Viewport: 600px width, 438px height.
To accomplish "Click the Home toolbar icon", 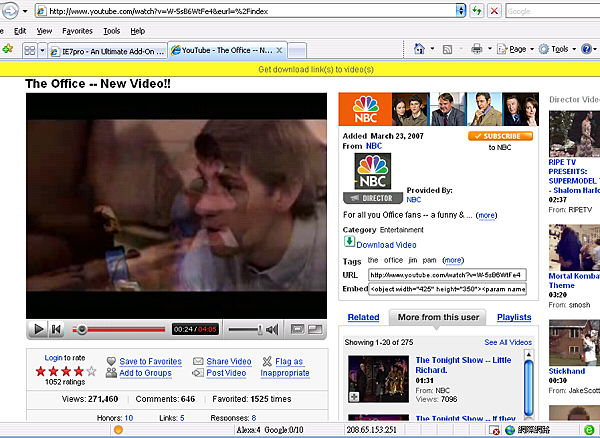I will point(419,49).
